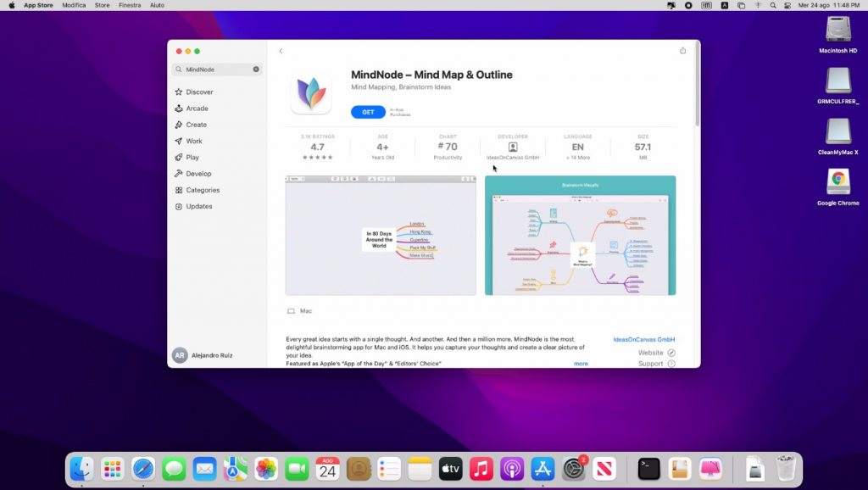868x490 pixels.
Task: Click the Share icon for MindNode
Action: 682,50
